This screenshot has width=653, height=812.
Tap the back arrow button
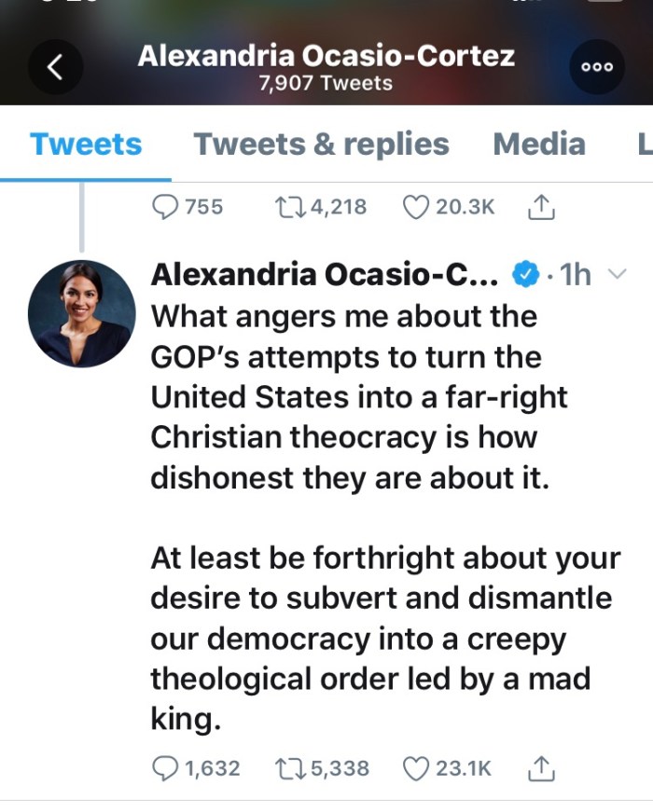coord(55,66)
